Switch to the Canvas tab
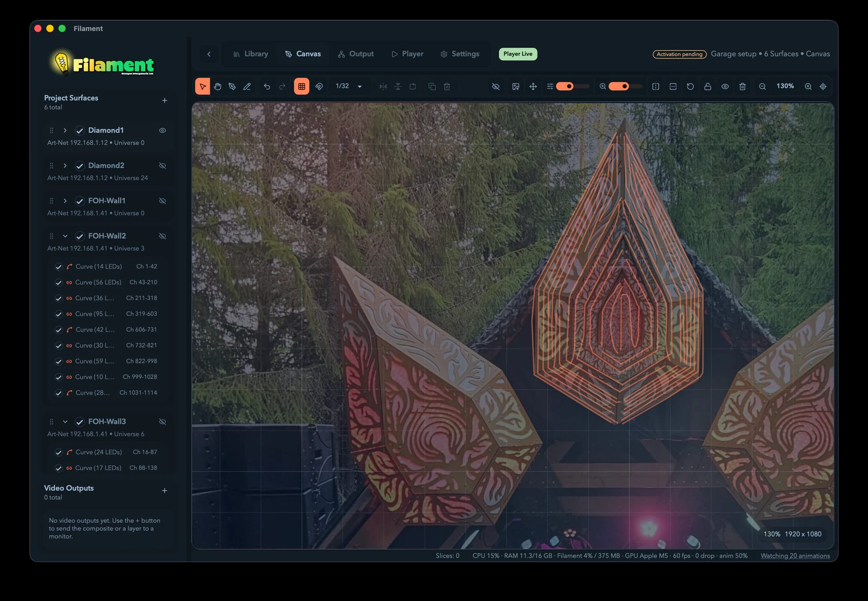Image resolution: width=868 pixels, height=601 pixels. (303, 54)
